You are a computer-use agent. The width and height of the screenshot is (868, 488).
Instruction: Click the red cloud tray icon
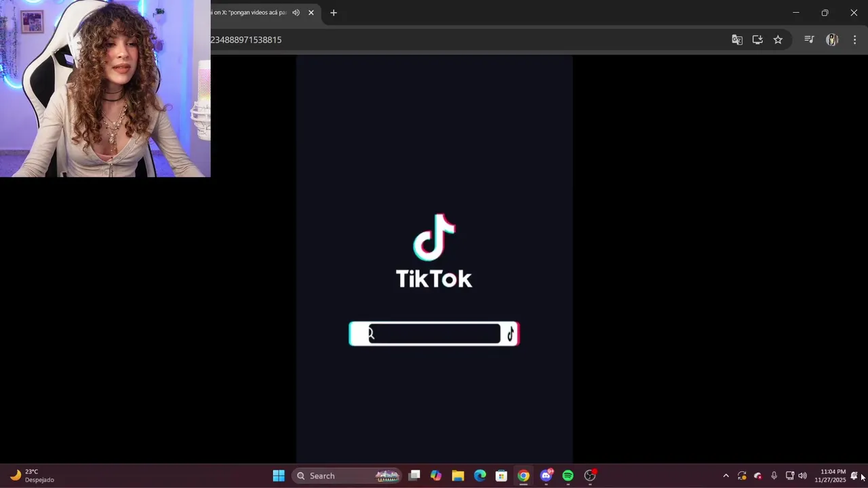coord(757,476)
